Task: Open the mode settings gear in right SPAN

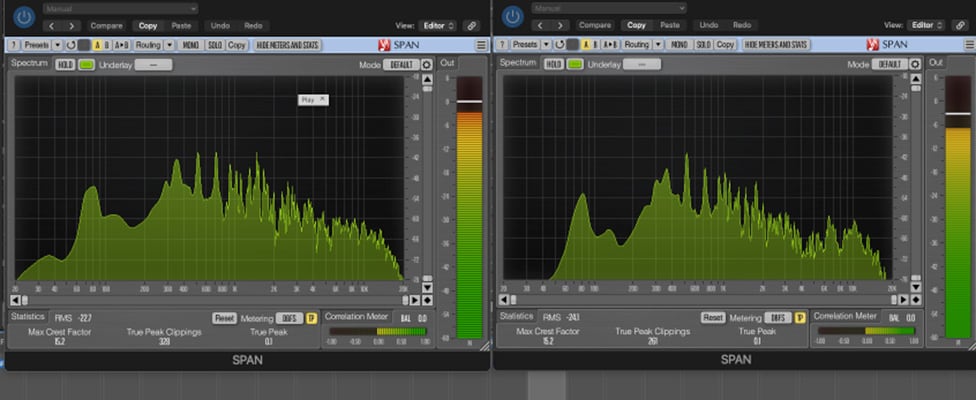Action: click(x=915, y=65)
